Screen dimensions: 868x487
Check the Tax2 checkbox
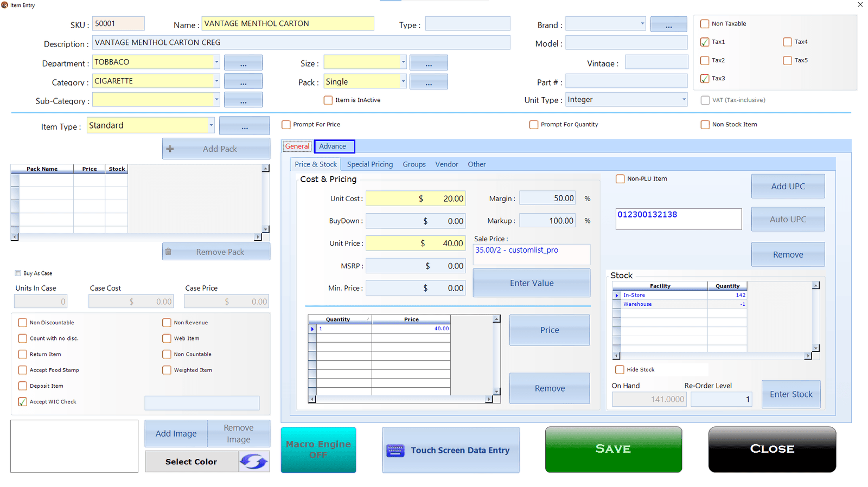coord(705,60)
